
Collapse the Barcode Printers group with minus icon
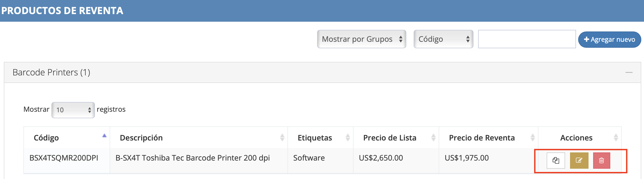(x=629, y=72)
